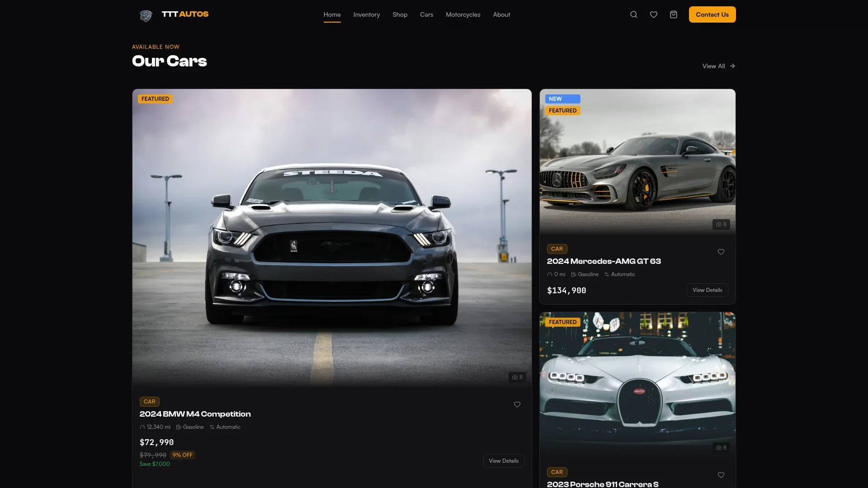Viewport: 868px width, 488px height.
Task: Click the $134,900 price
Action: 566,291
